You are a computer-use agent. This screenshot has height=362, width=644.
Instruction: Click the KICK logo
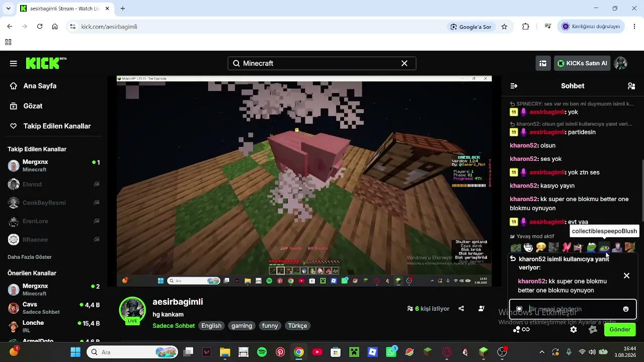click(46, 63)
